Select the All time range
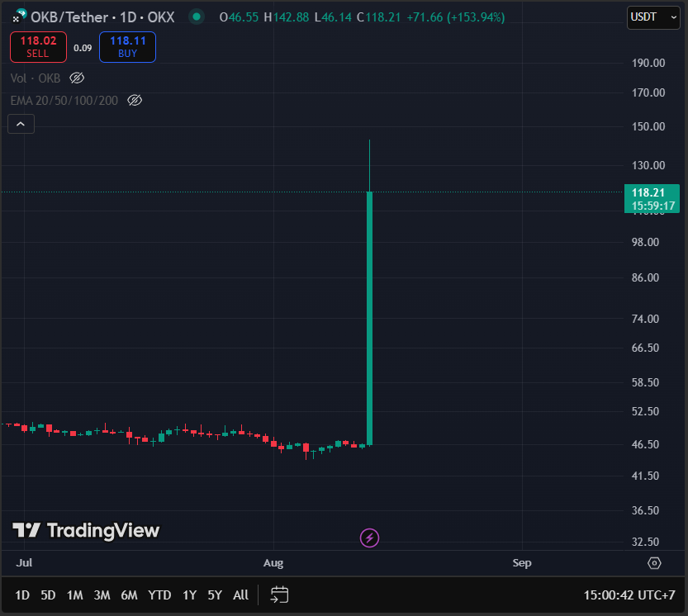 point(240,595)
